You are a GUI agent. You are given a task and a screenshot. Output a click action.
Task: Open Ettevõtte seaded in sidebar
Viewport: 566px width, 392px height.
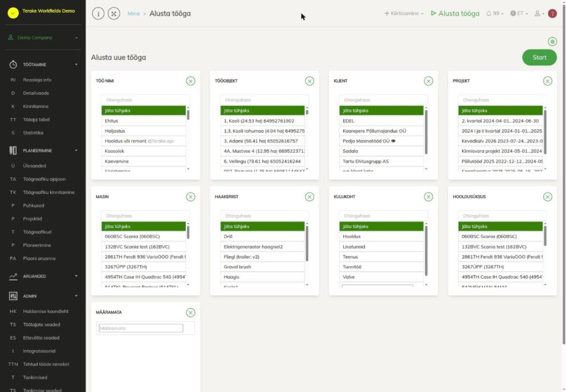click(x=41, y=338)
